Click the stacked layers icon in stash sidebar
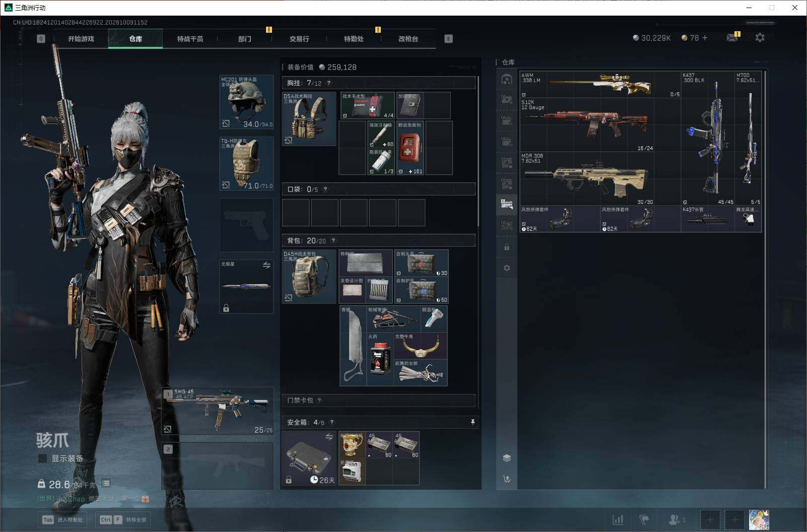This screenshot has height=532, width=807. (507, 458)
